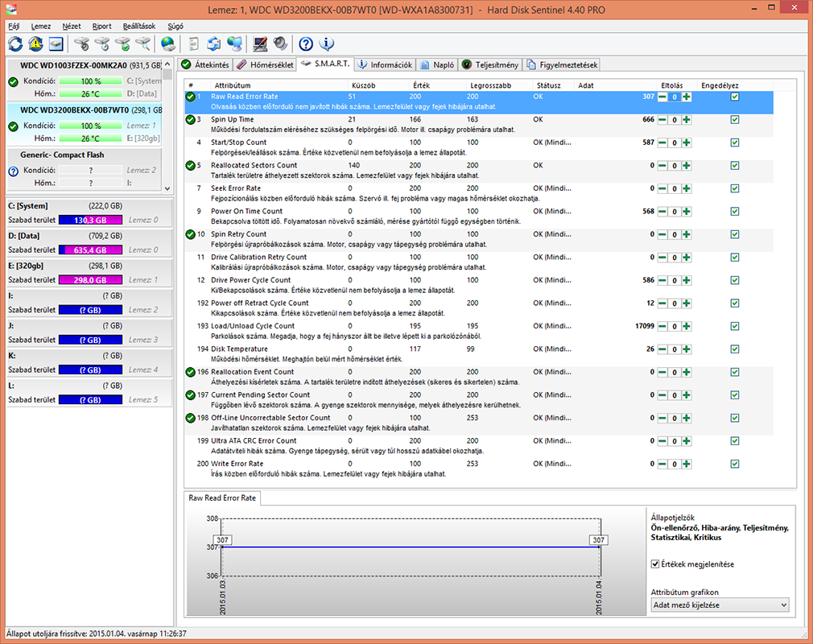Viewport: 813px width, 644px height.
Task: Toggle the enable checkbox for Seek Error Rate
Action: (x=735, y=188)
